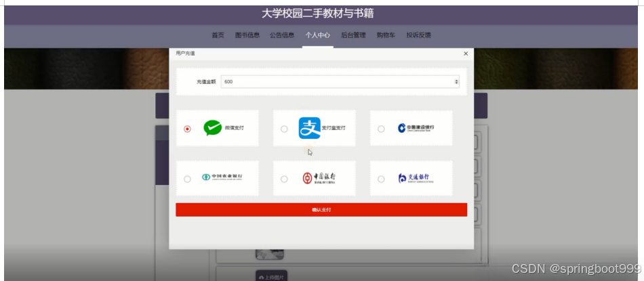Open the 公告信息 menu item
Image resolution: width=644 pixels, height=281 pixels.
click(282, 35)
